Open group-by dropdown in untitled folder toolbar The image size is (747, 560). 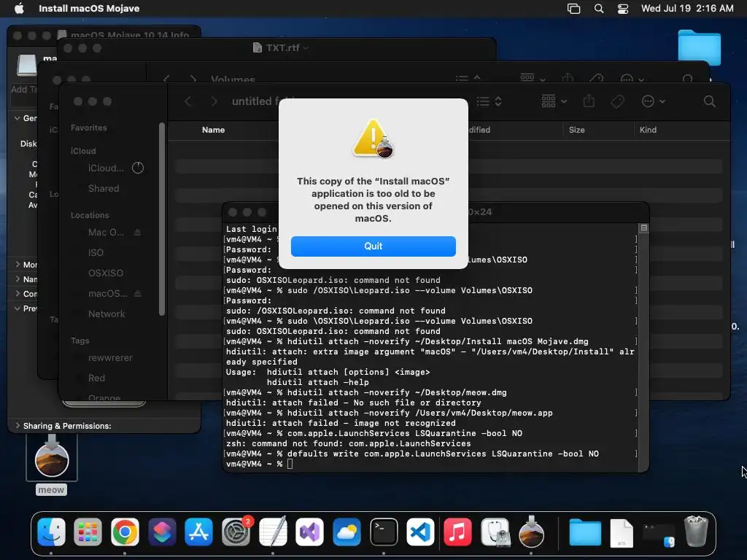pyautogui.click(x=554, y=101)
